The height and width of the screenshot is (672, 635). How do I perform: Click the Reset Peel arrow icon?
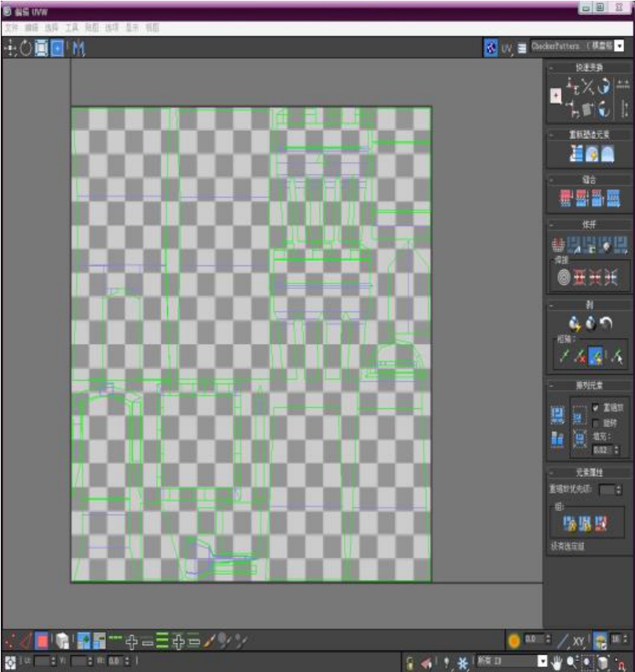[606, 323]
